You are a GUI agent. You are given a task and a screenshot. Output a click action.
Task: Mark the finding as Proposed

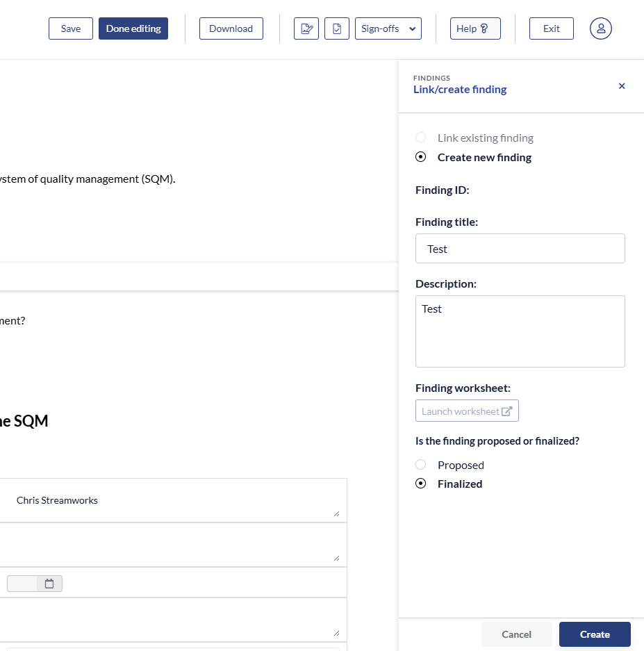[x=420, y=465]
